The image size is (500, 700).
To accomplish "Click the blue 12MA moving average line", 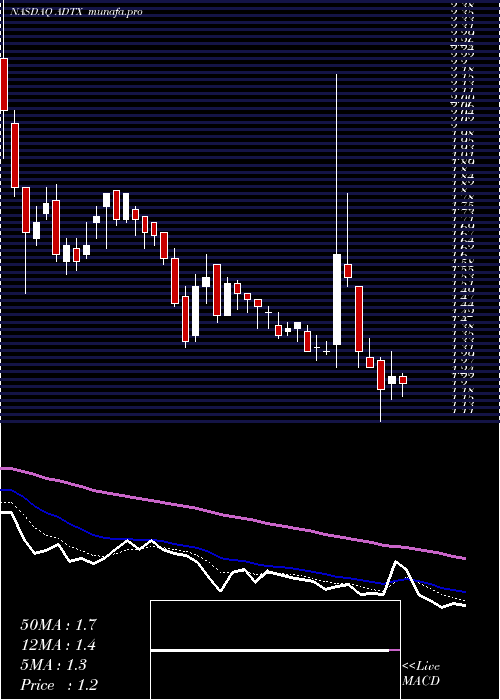I will click(x=232, y=560).
